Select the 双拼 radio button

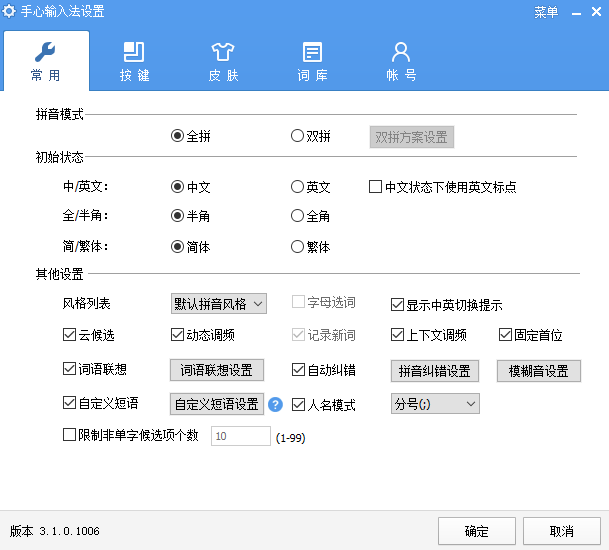[x=297, y=137]
